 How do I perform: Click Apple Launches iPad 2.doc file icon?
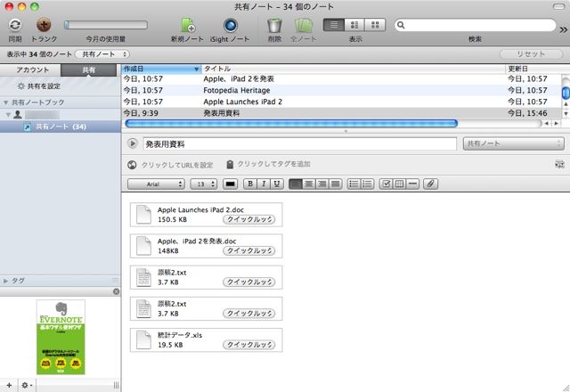(x=143, y=215)
